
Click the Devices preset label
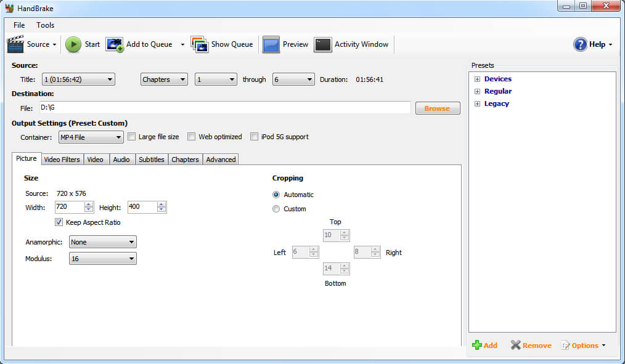coord(498,79)
